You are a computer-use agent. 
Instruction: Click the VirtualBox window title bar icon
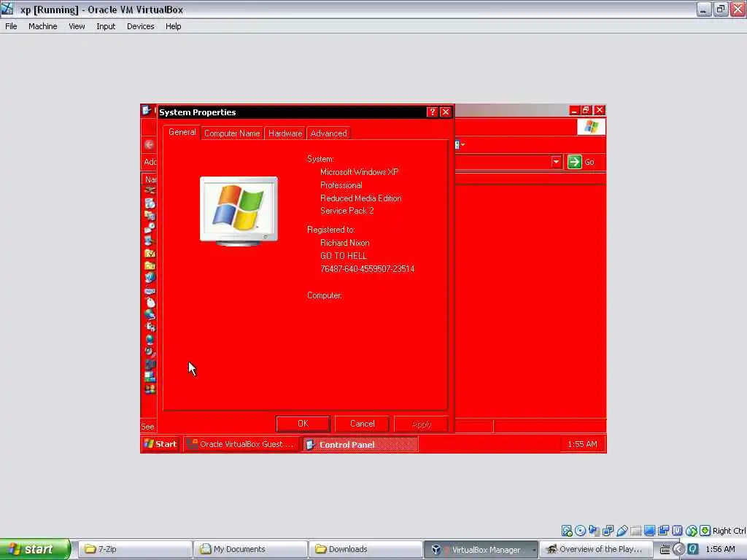(x=7, y=9)
